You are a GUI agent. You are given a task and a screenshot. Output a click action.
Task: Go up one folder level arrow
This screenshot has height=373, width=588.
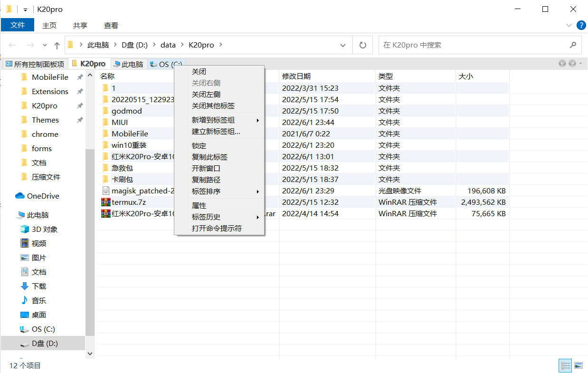(x=57, y=45)
